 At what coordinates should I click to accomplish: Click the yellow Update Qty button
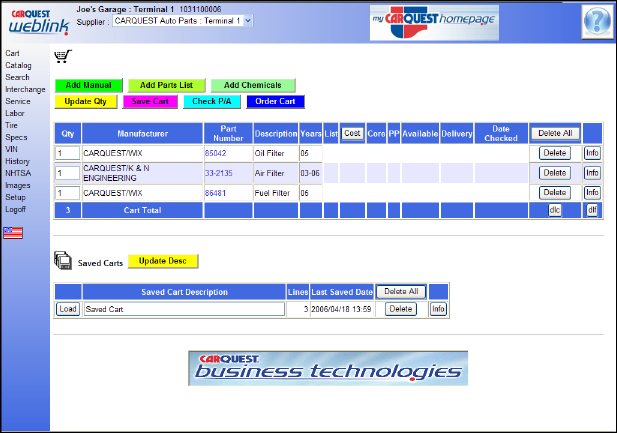tap(85, 101)
